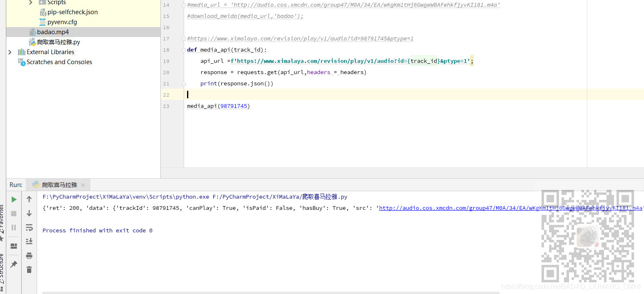Screen dimensions: 644x294
Task: Click the api_url f-string on line 19
Action: click(350, 61)
